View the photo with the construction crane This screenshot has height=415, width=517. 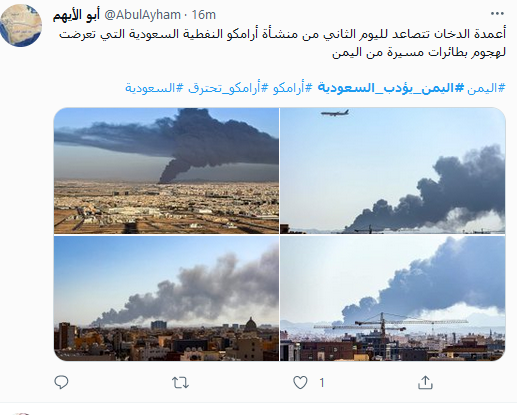tap(393, 298)
